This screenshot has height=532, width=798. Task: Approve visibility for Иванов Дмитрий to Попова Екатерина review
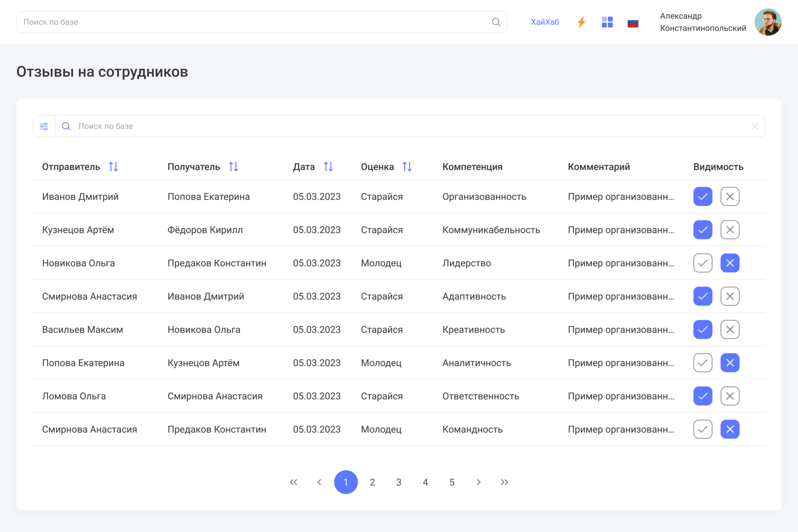[703, 197]
